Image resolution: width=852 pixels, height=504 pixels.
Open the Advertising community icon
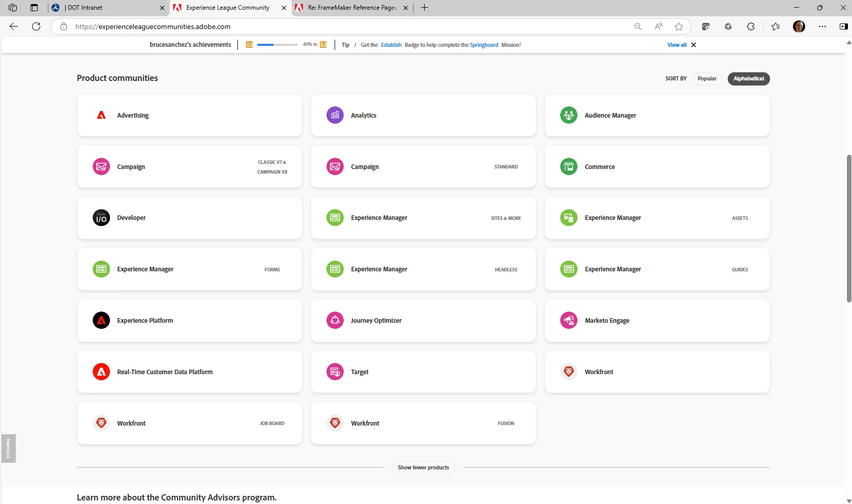point(101,115)
